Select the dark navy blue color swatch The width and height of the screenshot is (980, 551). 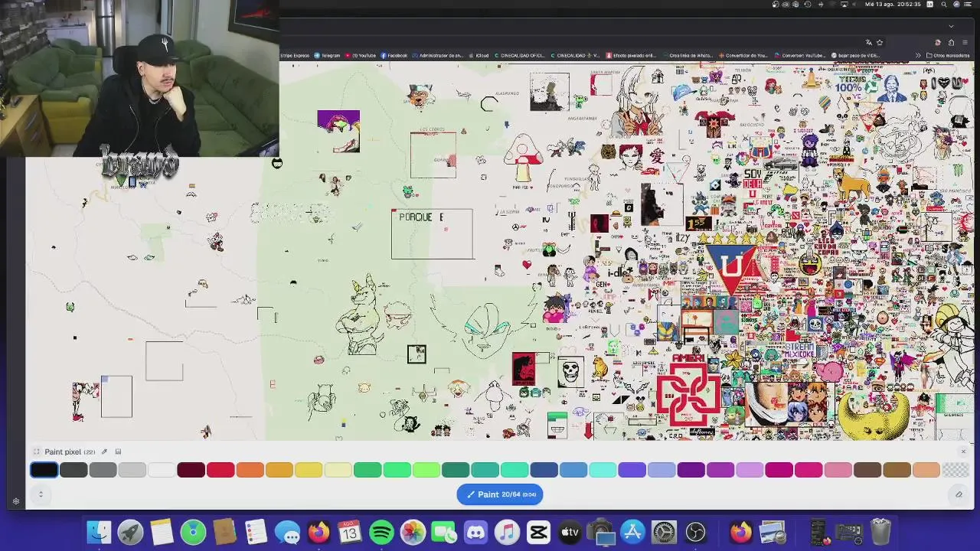[x=544, y=470]
